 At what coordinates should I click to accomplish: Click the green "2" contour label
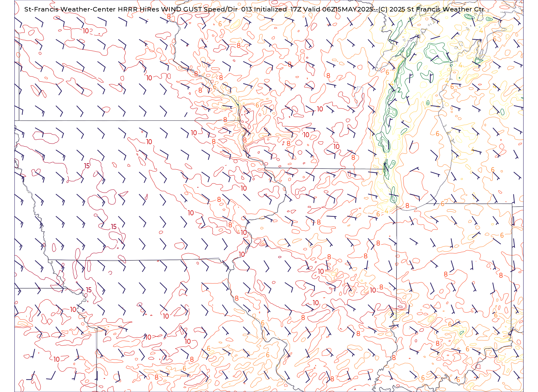[399, 90]
